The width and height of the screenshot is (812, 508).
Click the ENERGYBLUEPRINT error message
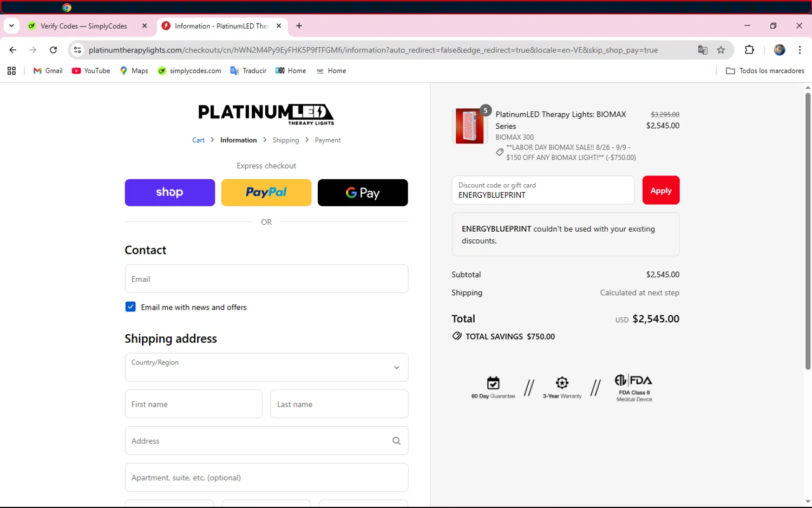pos(566,235)
